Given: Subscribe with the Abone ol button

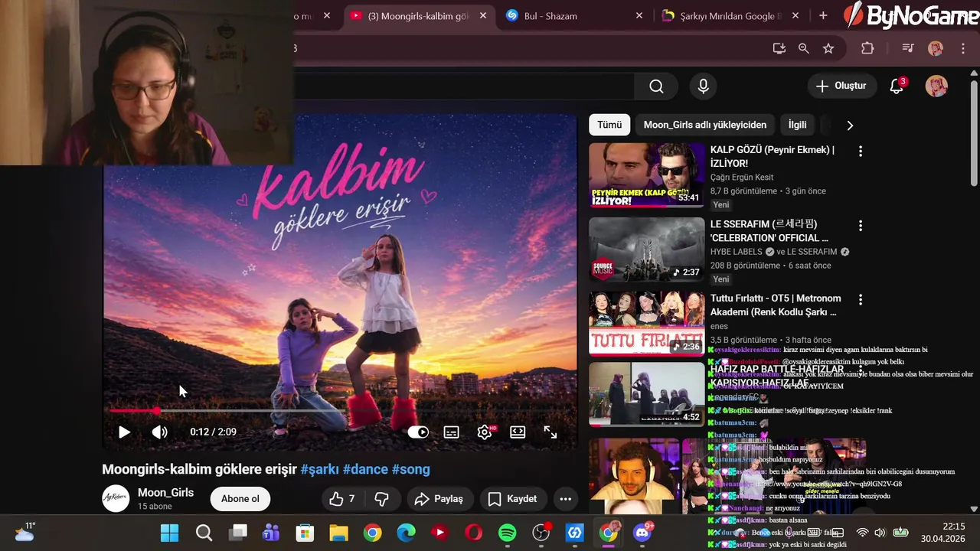Looking at the screenshot, I should [240, 499].
